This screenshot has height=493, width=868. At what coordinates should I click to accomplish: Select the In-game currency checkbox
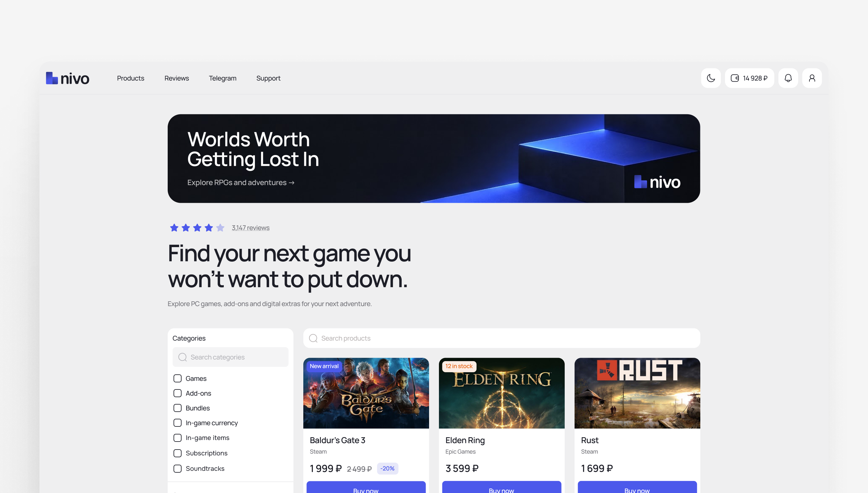[x=178, y=423]
